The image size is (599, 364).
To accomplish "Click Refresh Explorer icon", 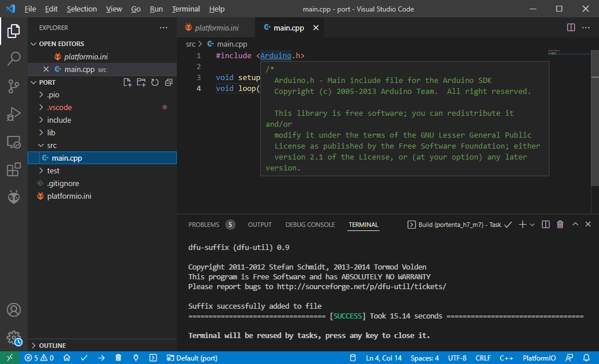I will pos(155,82).
